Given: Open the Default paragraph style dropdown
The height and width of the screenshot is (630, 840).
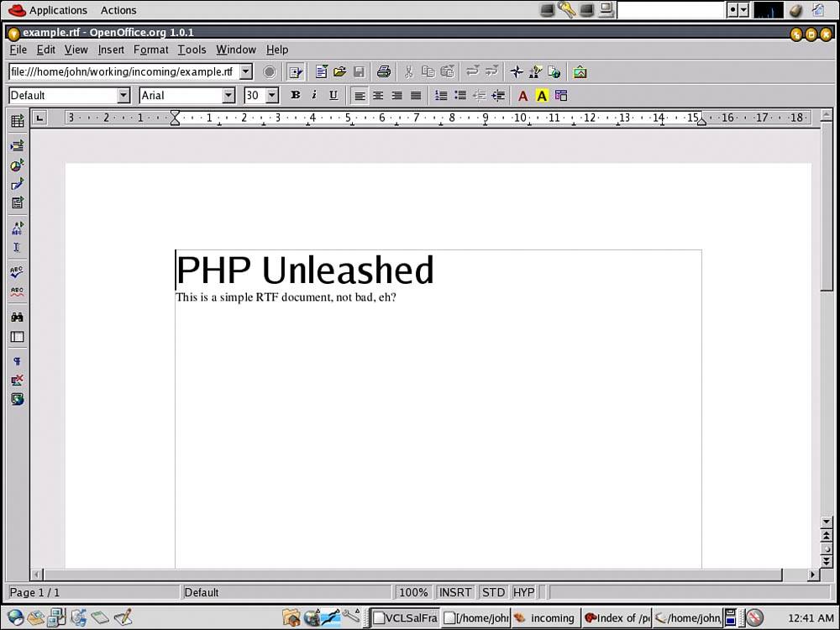Looking at the screenshot, I should [123, 96].
